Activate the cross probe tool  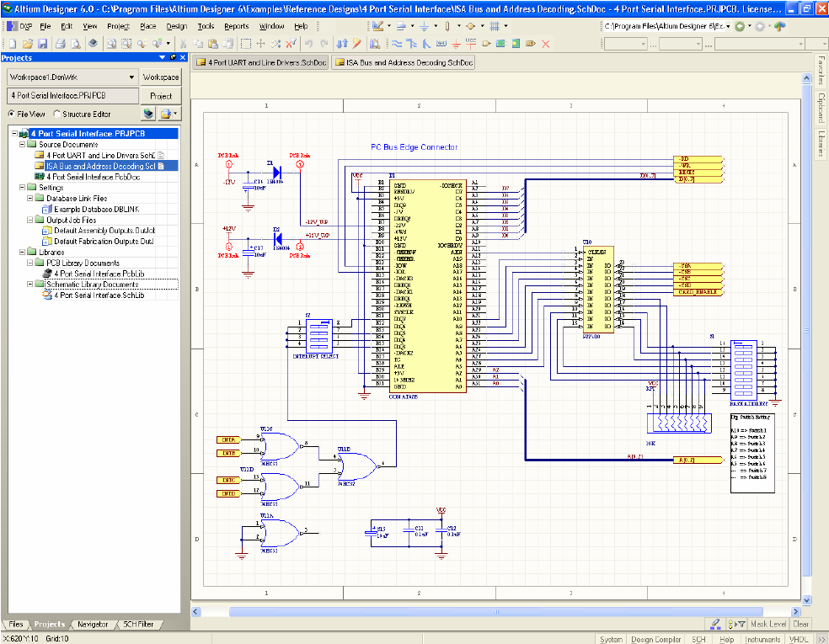tap(357, 44)
